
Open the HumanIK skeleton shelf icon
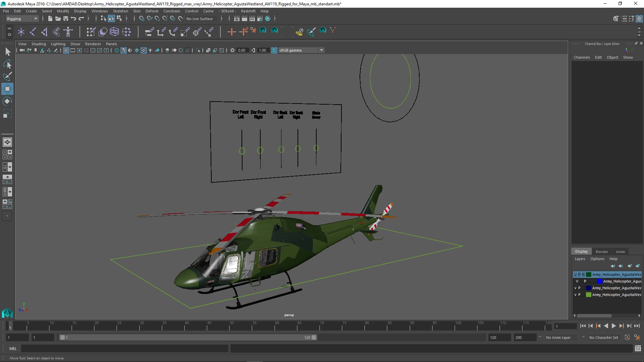pos(68,32)
